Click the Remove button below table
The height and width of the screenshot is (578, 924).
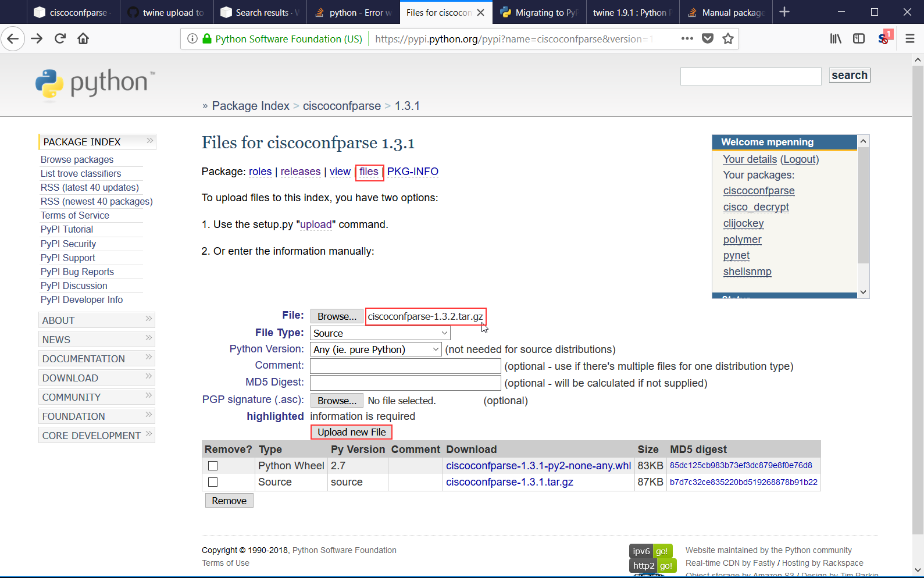pyautogui.click(x=229, y=501)
